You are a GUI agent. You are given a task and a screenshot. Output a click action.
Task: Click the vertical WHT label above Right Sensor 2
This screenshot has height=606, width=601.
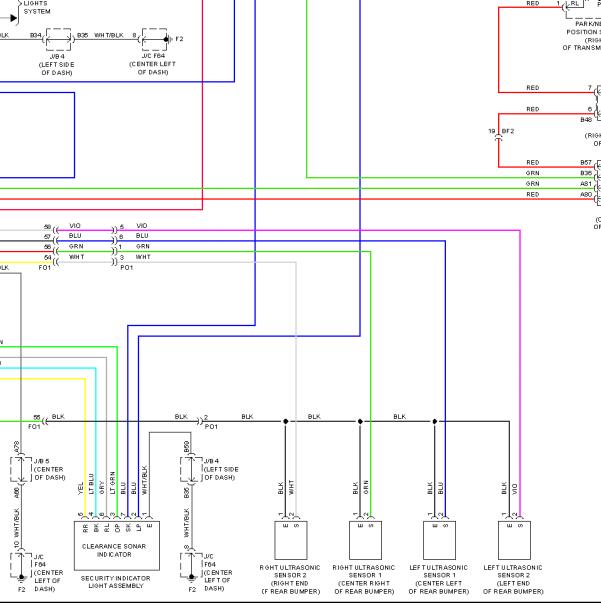[x=291, y=487]
